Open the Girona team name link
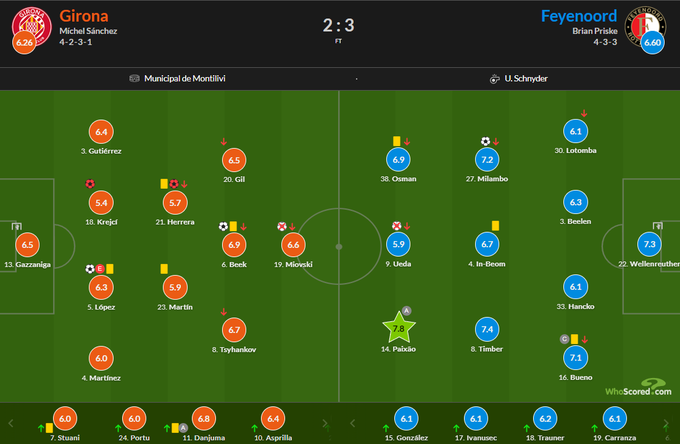 (x=84, y=16)
